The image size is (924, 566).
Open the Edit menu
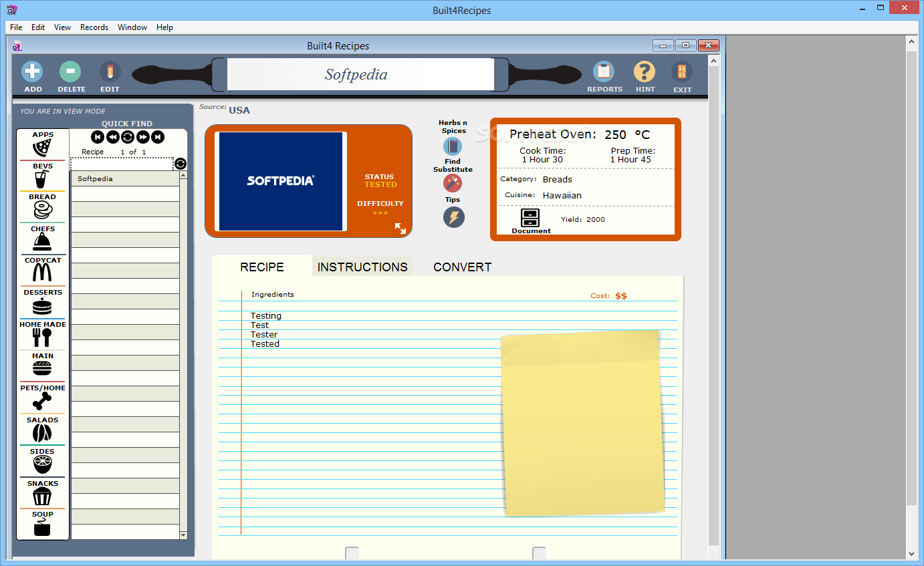coord(38,27)
